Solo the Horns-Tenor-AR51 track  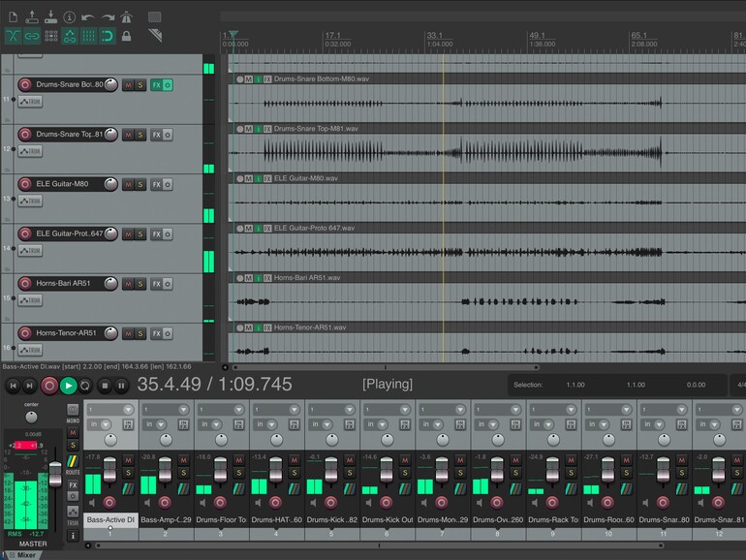(x=140, y=334)
